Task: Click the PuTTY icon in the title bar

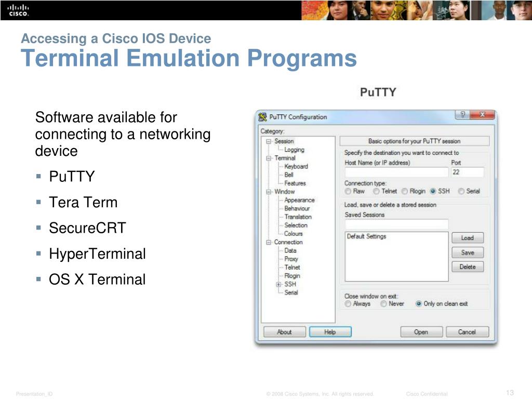Action: (x=262, y=117)
